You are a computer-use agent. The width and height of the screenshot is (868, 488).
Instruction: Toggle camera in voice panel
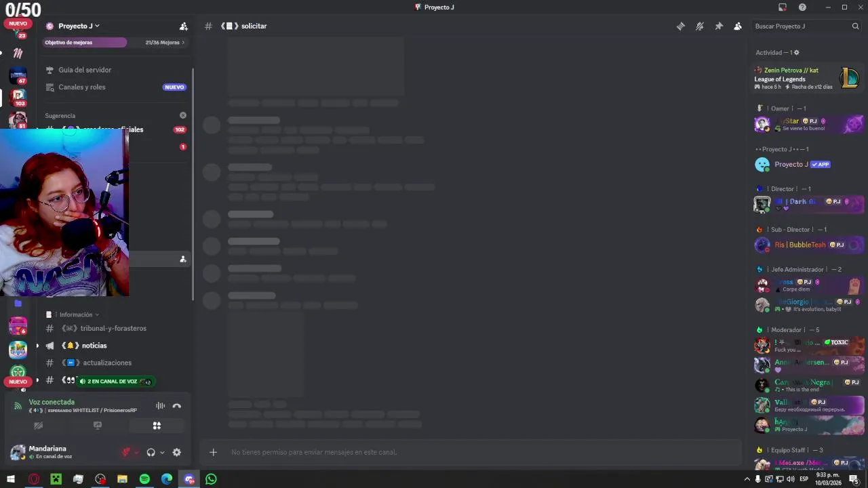(39, 426)
